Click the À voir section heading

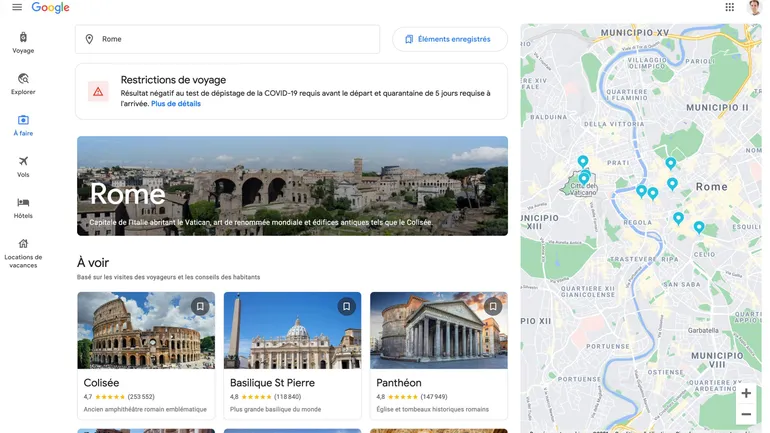coord(93,263)
